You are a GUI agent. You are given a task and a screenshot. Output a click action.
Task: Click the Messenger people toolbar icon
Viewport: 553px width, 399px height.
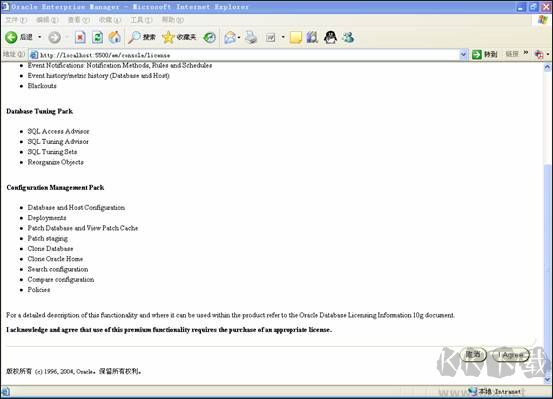pos(348,37)
